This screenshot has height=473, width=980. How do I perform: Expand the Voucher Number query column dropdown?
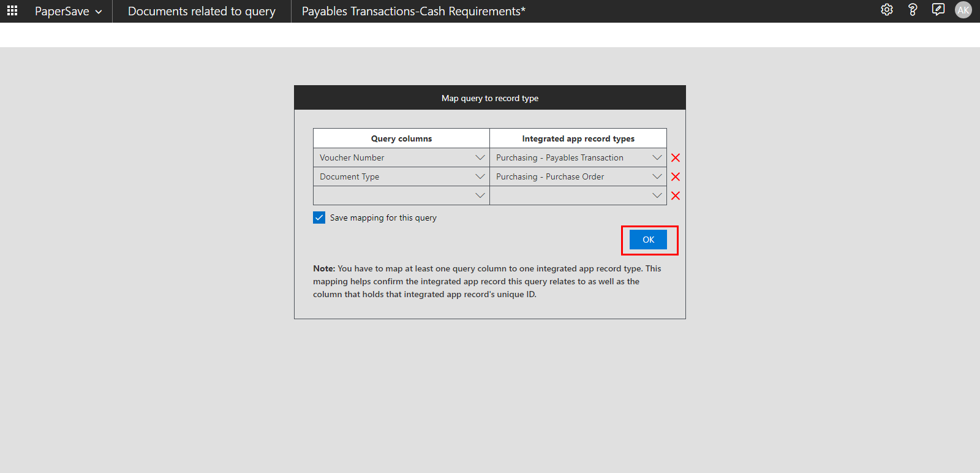click(x=480, y=158)
